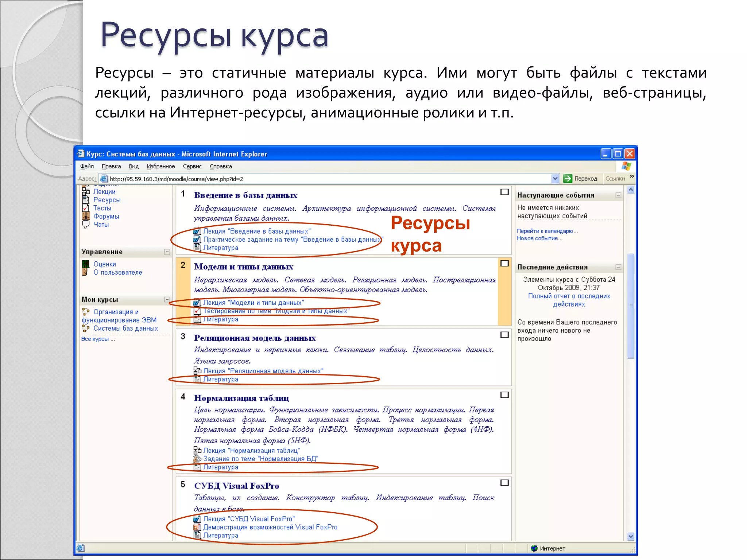Open the Все курсы link
Screen dimensions: 747x560
98,339
